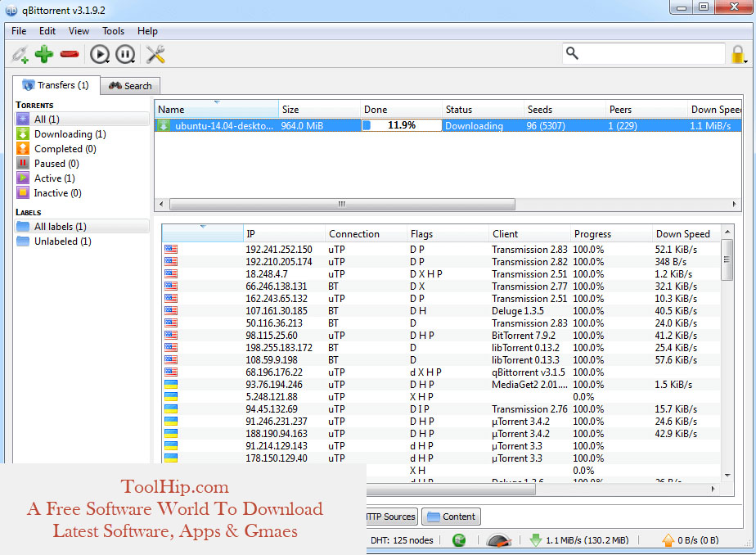Open the Content panel button
The height and width of the screenshot is (555, 756).
point(452,517)
